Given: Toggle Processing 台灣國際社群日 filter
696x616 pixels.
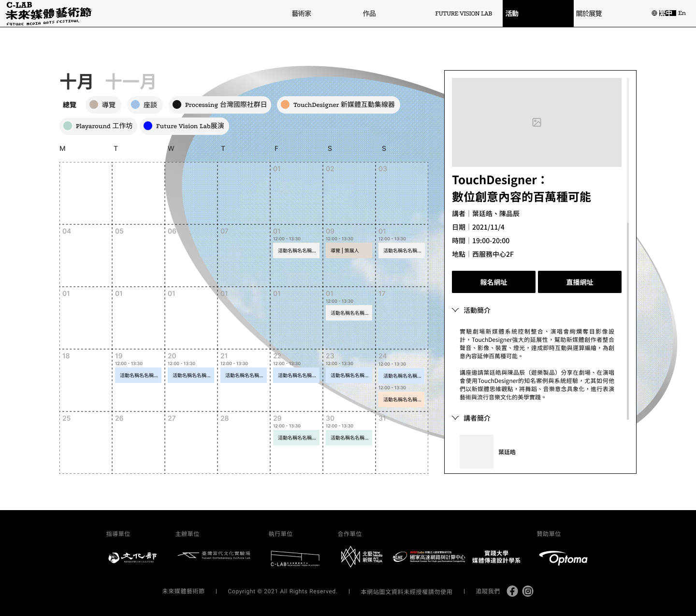Looking at the screenshot, I should (x=220, y=105).
